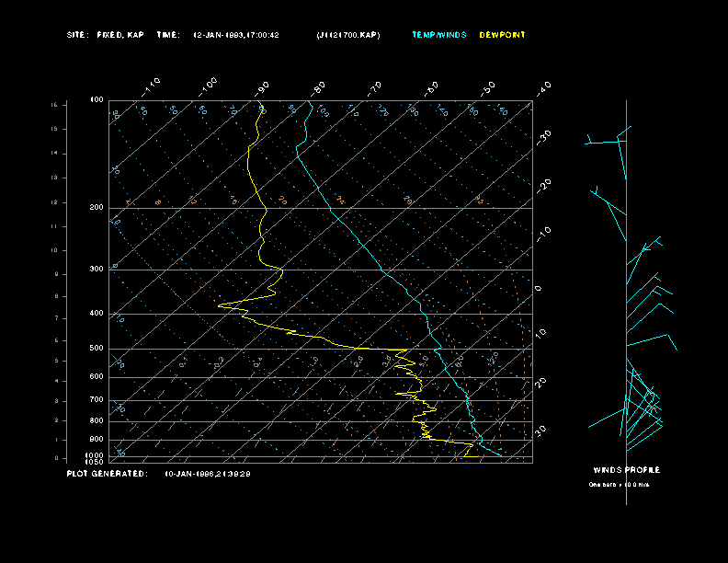Viewport: 728px width, 563px height.
Task: Click the "WINDS PROFILE" caption
Action: [627, 470]
